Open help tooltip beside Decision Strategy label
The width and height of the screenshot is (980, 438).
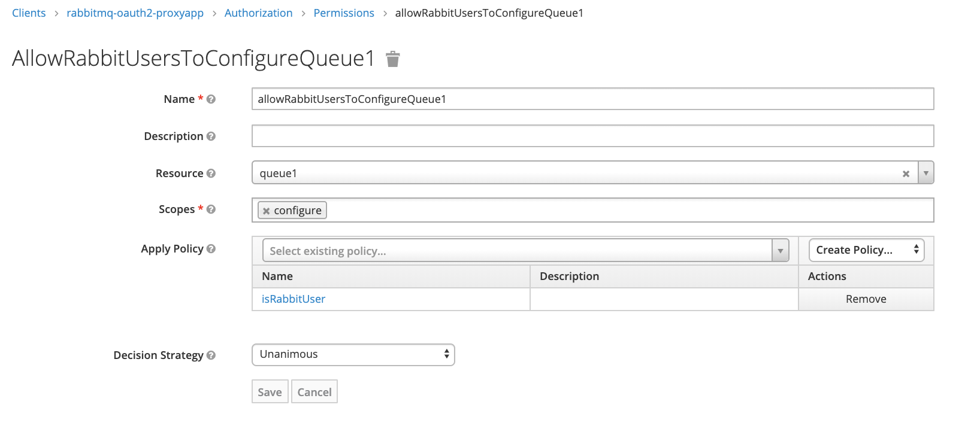pyautogui.click(x=211, y=355)
